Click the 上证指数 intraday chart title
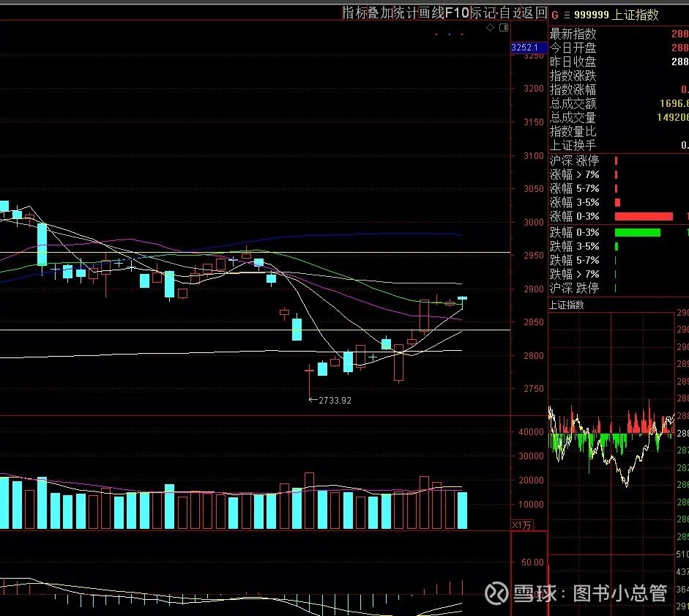 pos(567,305)
